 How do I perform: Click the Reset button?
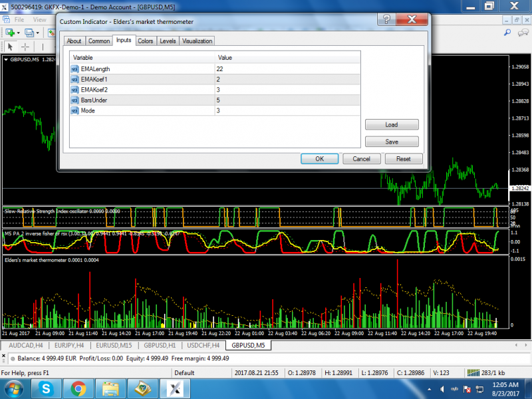[404, 159]
